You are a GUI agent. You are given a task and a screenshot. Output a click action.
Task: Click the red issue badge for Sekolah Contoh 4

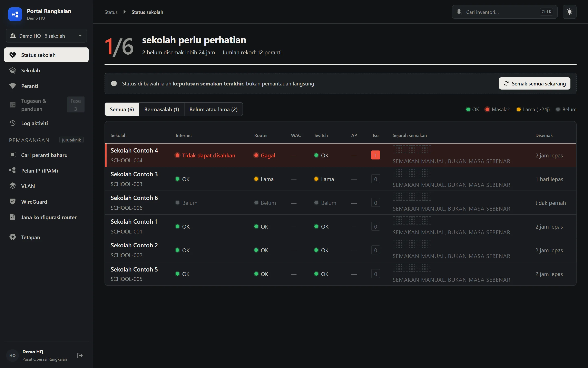pos(375,155)
